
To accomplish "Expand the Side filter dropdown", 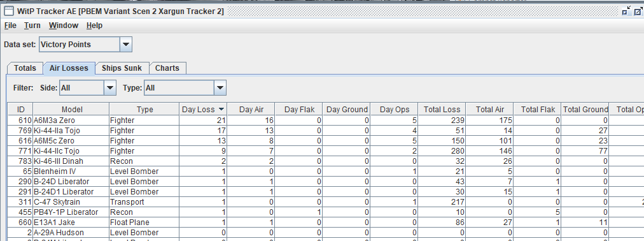I will 109,87.
